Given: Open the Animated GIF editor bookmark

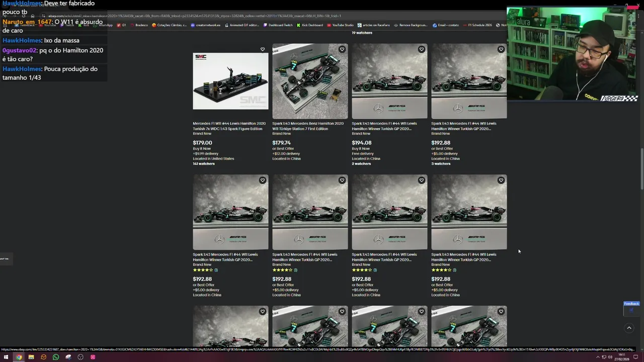Looking at the screenshot, I should pyautogui.click(x=242, y=25).
